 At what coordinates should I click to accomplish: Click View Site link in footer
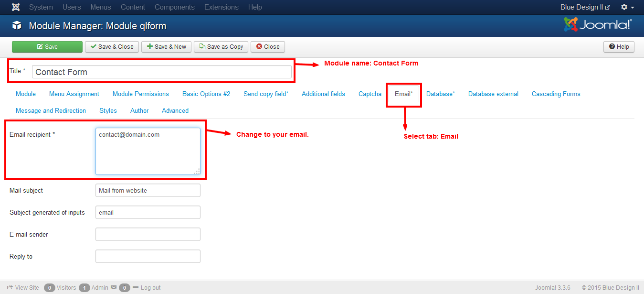click(x=23, y=288)
